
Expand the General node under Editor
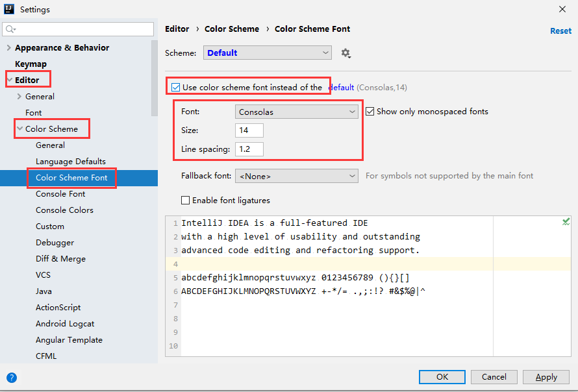click(19, 96)
